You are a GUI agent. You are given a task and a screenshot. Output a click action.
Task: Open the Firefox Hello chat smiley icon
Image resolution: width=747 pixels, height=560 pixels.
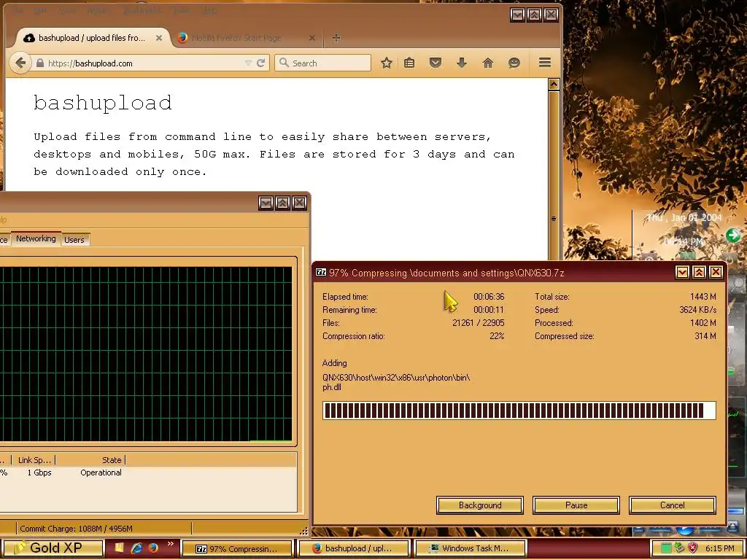[x=514, y=63]
